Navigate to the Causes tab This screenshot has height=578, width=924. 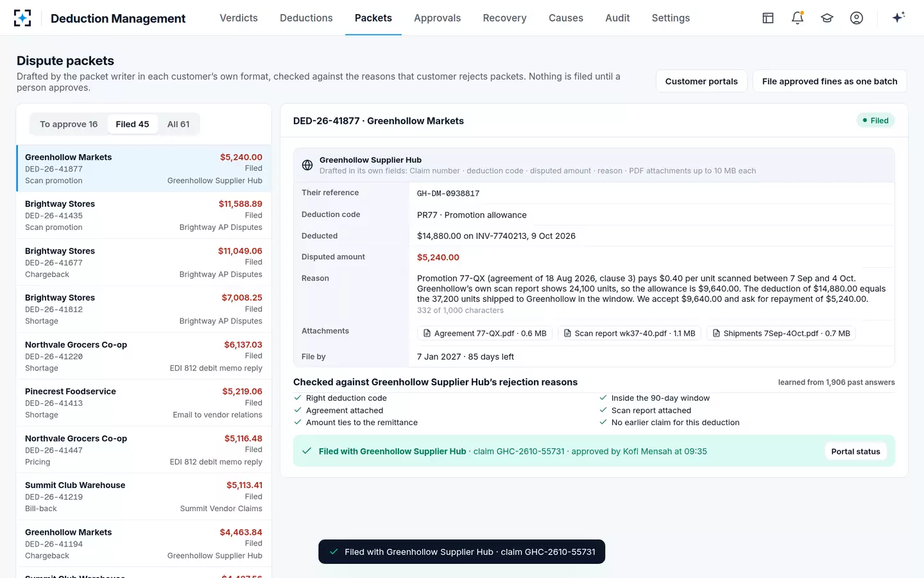point(566,18)
